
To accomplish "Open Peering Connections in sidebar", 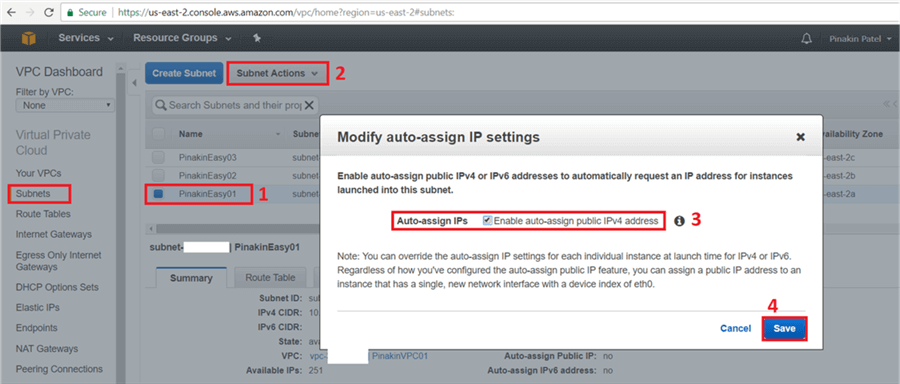I will [59, 369].
